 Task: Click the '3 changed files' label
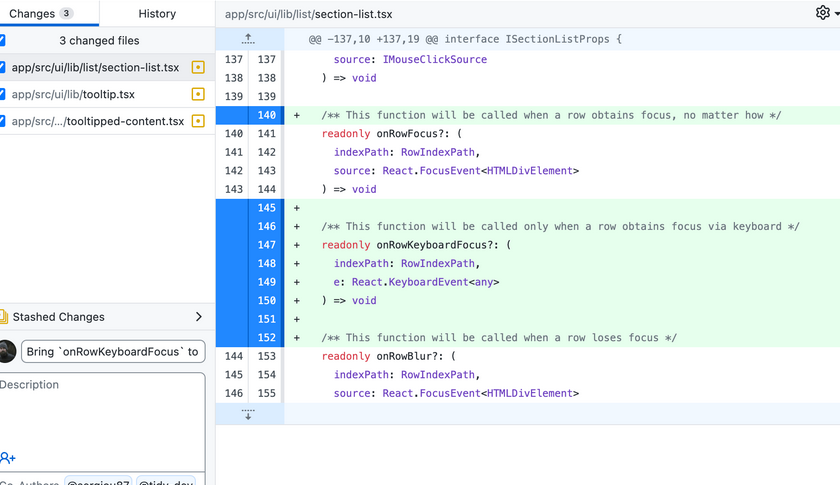[99, 41]
